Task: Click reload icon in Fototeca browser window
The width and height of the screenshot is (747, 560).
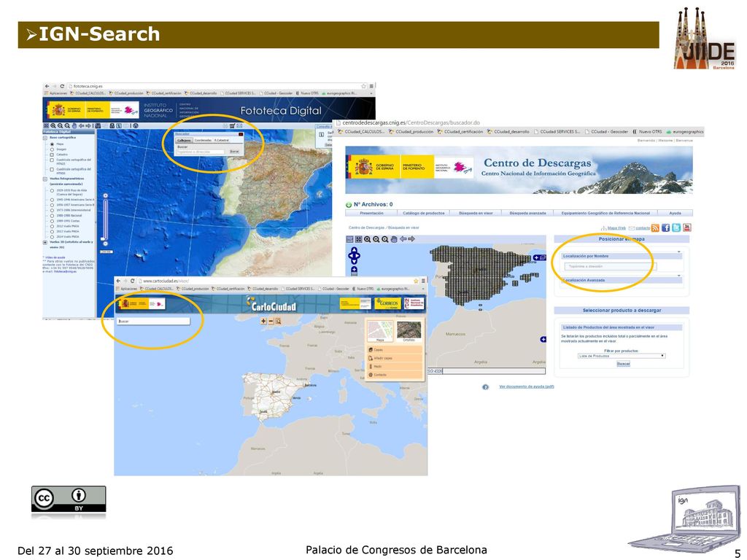Action: [62, 86]
